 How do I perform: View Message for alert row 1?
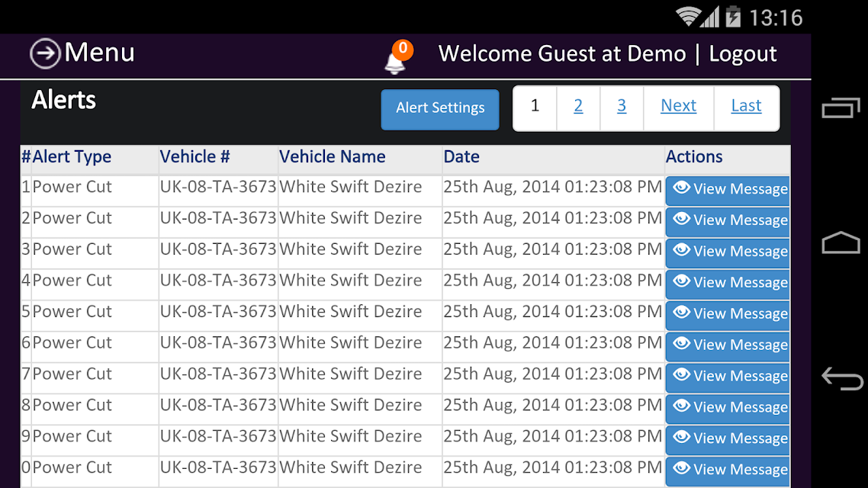(728, 191)
